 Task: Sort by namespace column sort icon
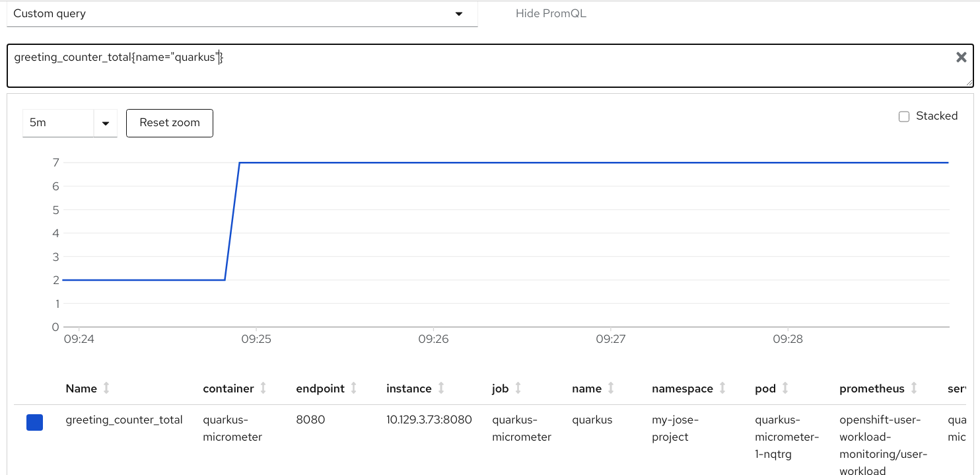722,388
